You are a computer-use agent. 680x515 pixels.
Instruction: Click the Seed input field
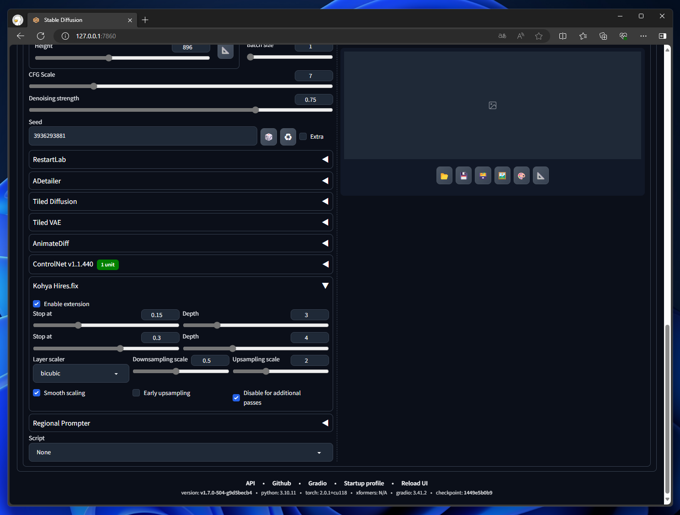click(143, 136)
